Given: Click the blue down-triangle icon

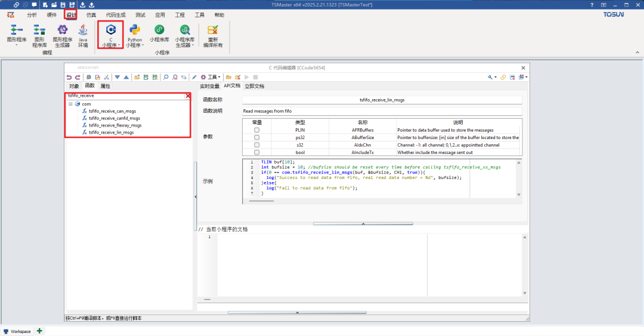Looking at the screenshot, I should tap(117, 77).
